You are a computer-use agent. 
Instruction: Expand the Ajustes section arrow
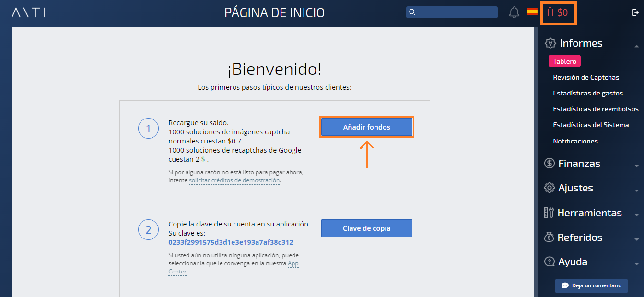pos(636,190)
